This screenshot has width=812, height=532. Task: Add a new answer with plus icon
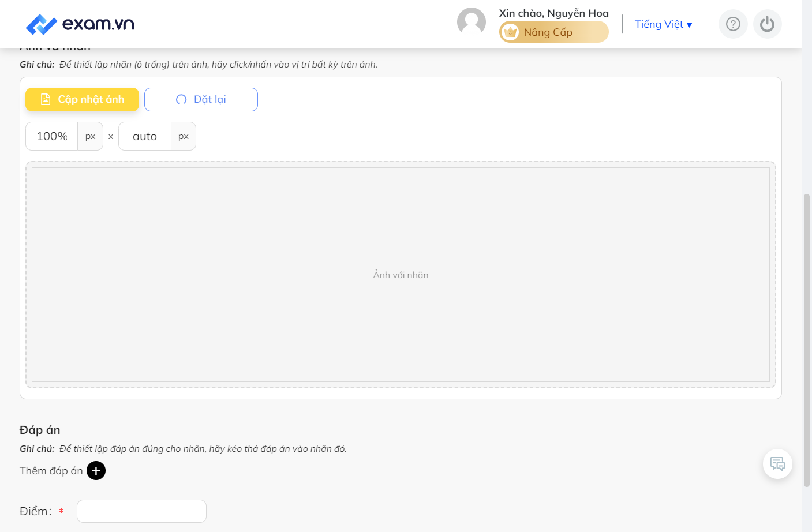point(96,471)
